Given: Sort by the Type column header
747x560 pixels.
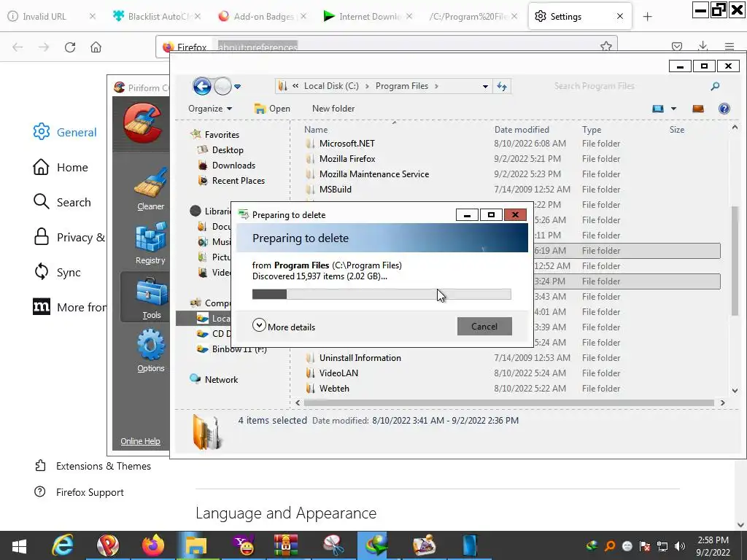Looking at the screenshot, I should coord(592,130).
